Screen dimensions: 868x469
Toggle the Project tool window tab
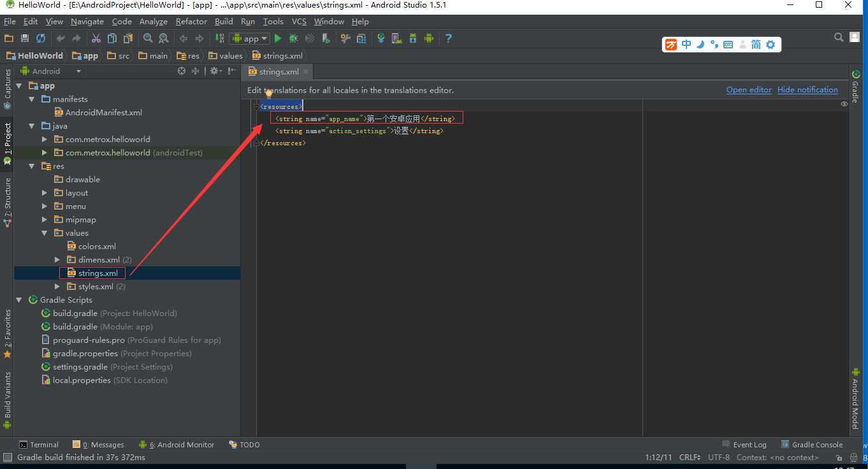pos(7,143)
